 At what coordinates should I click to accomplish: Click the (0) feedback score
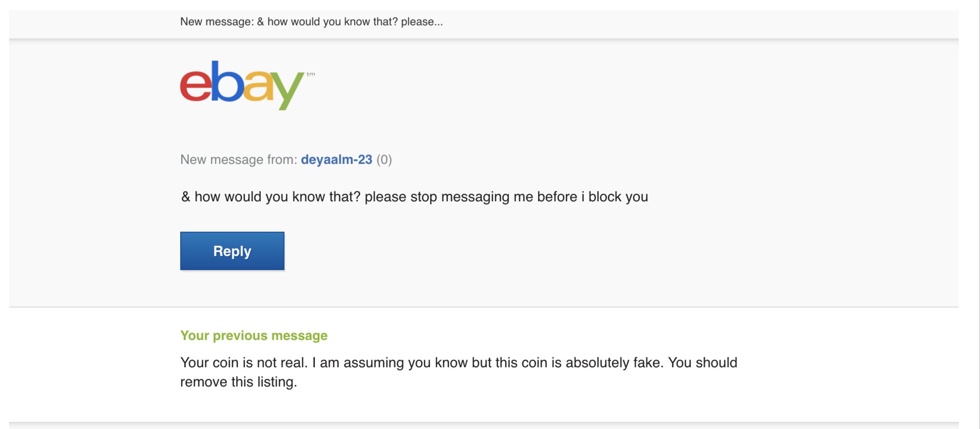pyautogui.click(x=384, y=160)
